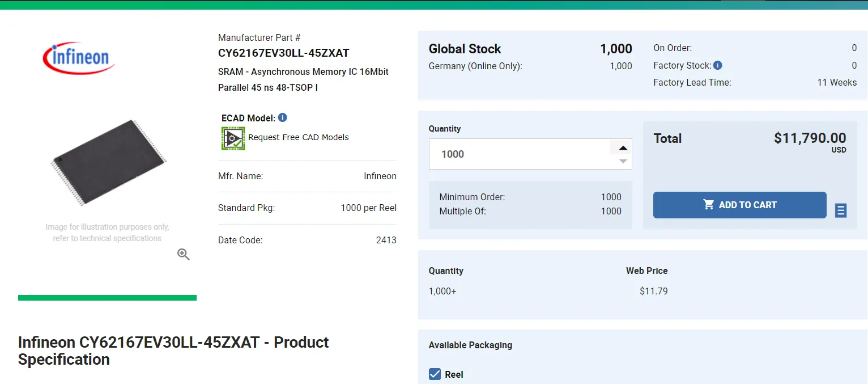The height and width of the screenshot is (384, 868).
Task: Click the SRAM description text
Action: point(303,79)
